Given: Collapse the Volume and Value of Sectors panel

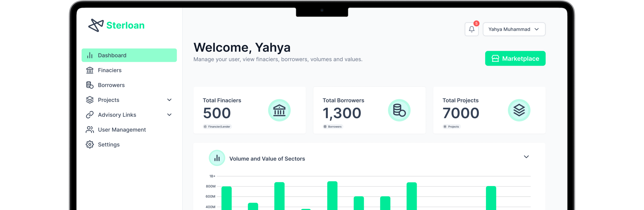Looking at the screenshot, I should 526,157.
